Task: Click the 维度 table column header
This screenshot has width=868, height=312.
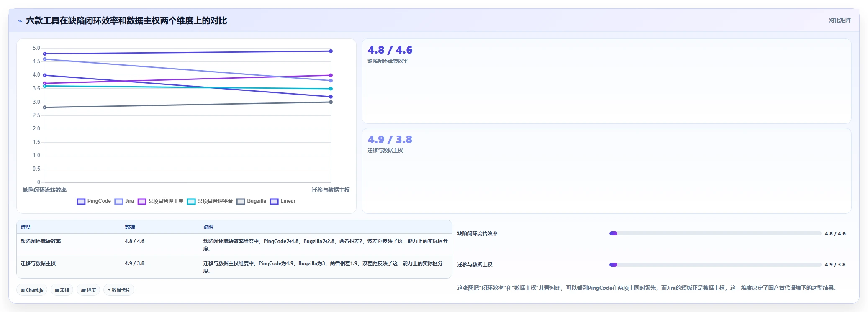Action: [26, 227]
